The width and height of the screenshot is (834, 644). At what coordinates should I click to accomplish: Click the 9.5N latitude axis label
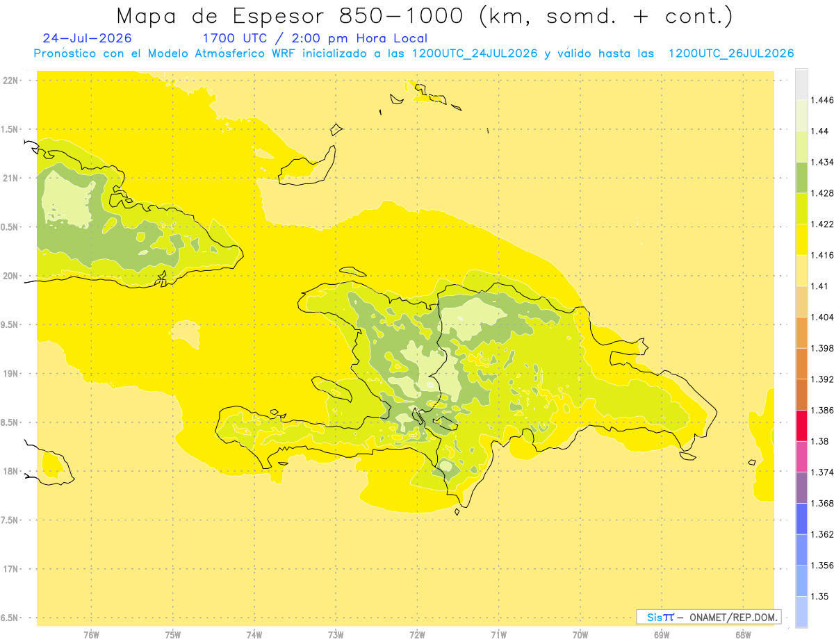(10, 324)
